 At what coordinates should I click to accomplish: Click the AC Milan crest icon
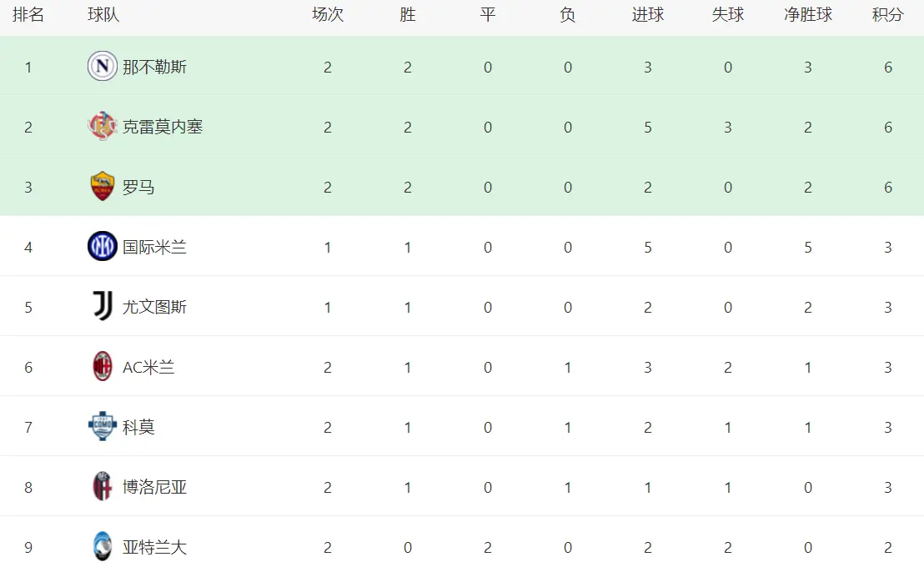(103, 367)
